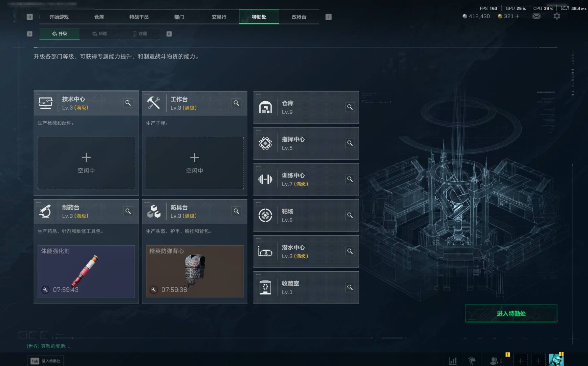Screen dimensions: 588x366
Task: Open 精英防弹背心 production item
Action: pos(195,271)
